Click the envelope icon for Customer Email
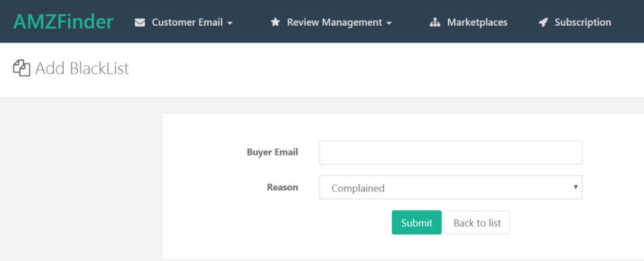644x261 pixels. point(140,23)
